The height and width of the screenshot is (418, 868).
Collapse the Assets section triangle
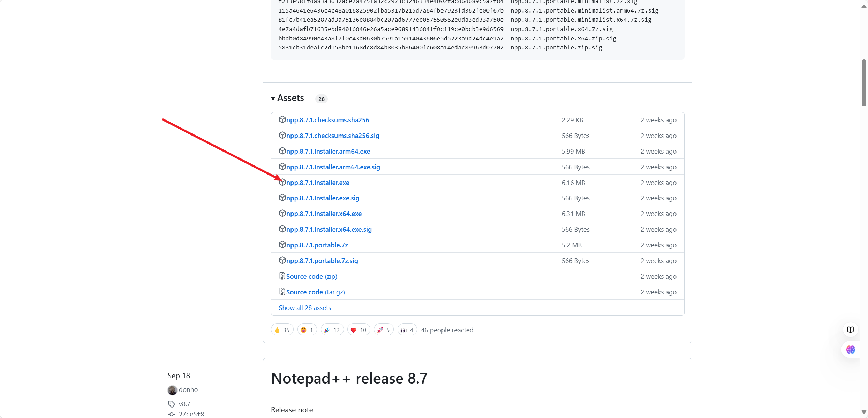coord(273,99)
